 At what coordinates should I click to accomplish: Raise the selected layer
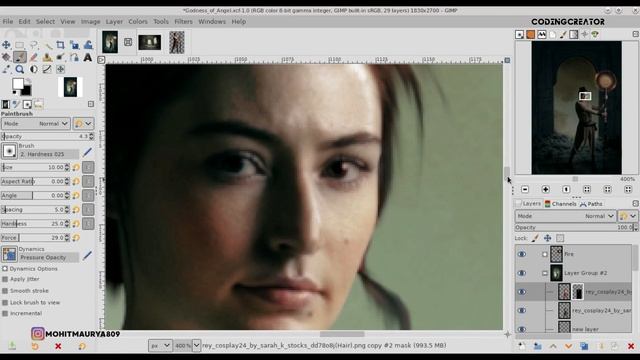coord(553,346)
